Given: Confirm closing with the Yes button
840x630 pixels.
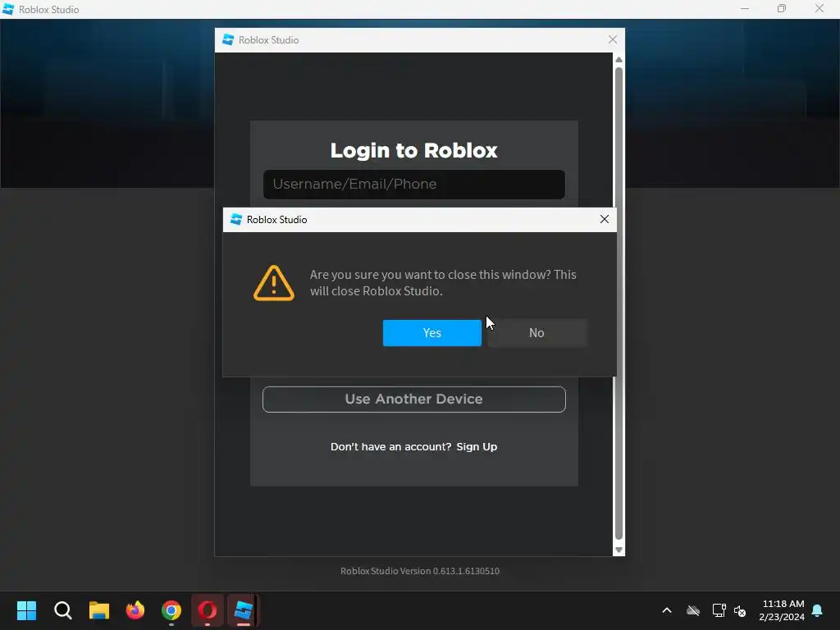Looking at the screenshot, I should tap(431, 333).
